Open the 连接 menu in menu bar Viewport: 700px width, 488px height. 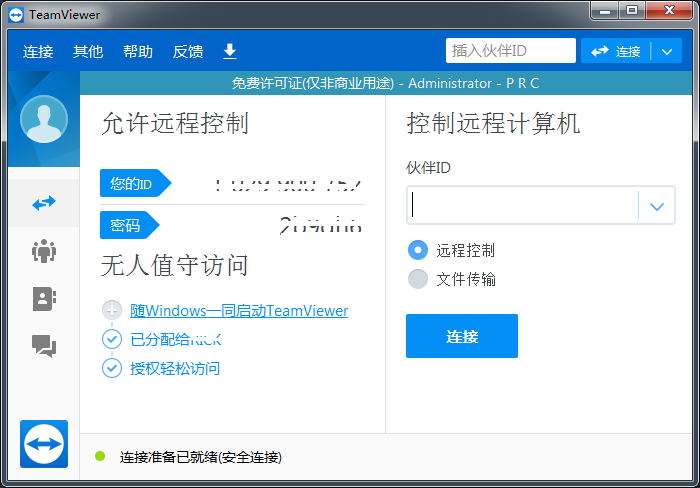38,52
